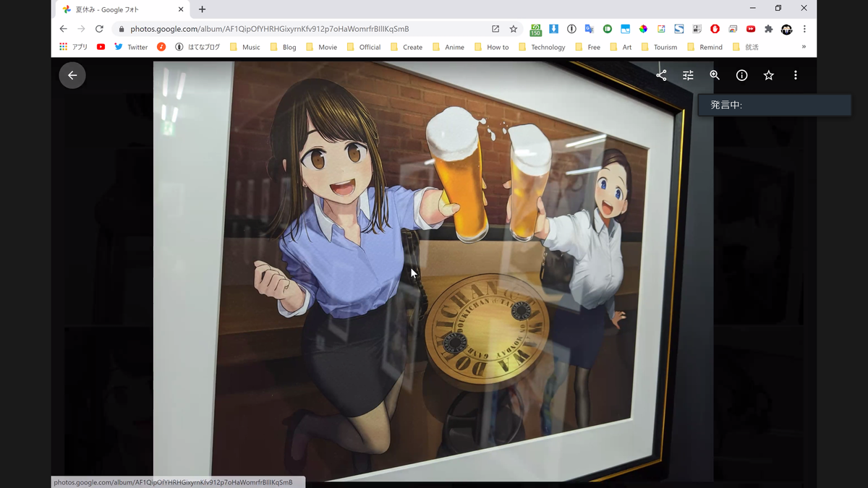
Task: Open a new tab with plus button
Action: 202,9
